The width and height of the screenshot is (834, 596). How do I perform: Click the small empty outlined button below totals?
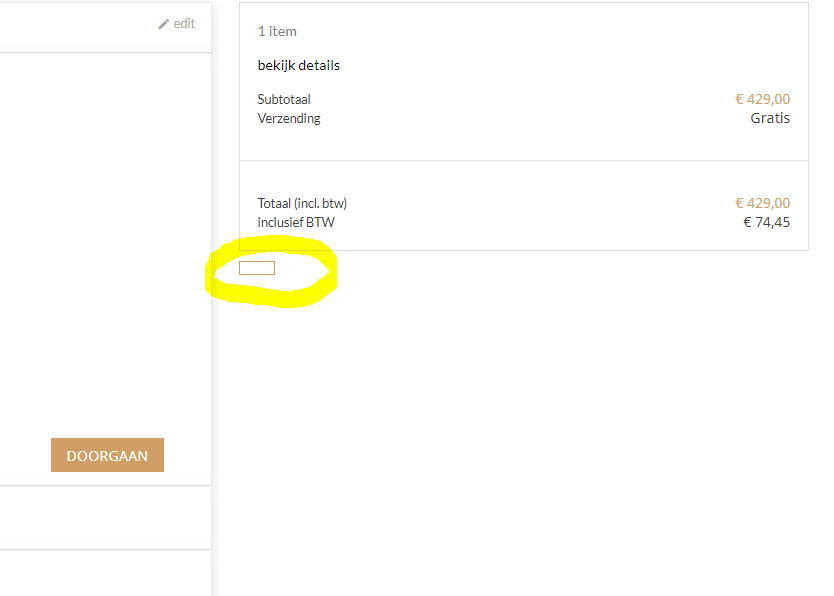tap(257, 268)
